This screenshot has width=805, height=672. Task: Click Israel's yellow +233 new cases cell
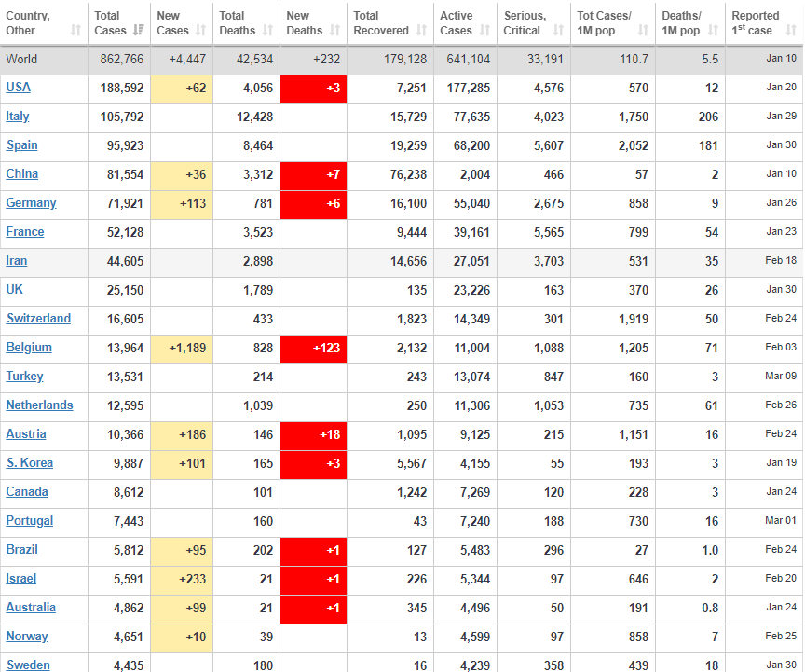click(x=181, y=579)
